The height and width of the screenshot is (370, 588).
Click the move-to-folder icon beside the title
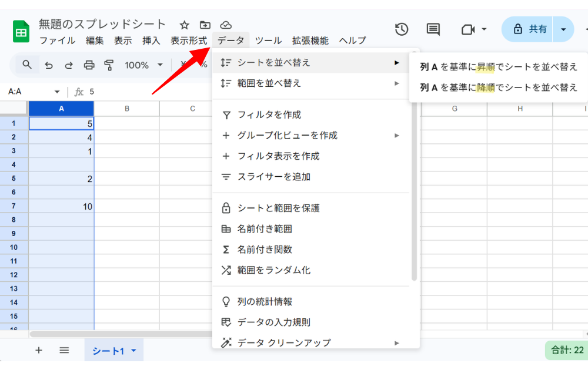[205, 25]
